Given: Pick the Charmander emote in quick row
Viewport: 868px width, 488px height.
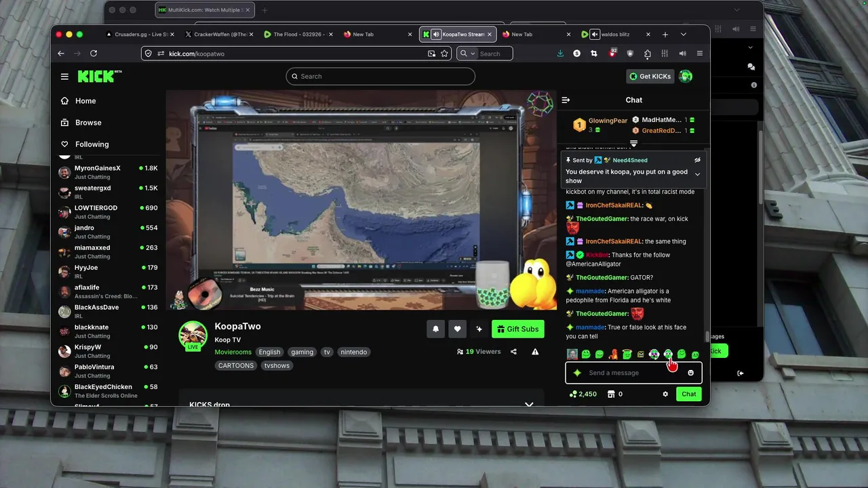Looking at the screenshot, I should (x=613, y=354).
